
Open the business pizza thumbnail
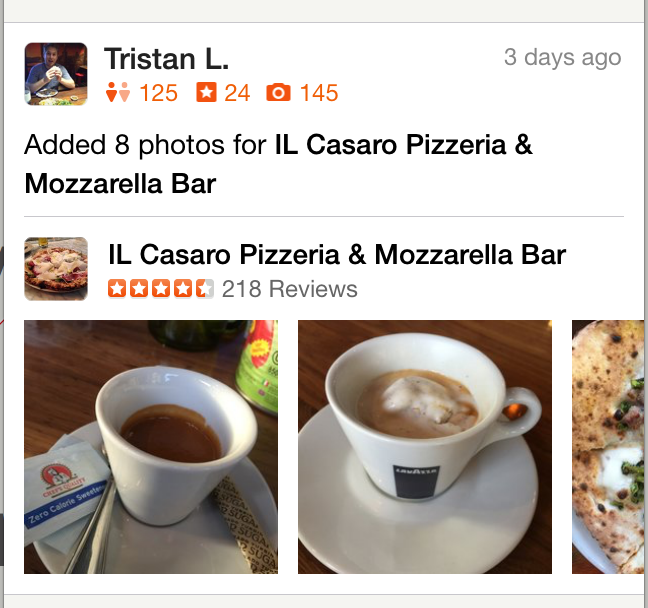pos(56,269)
